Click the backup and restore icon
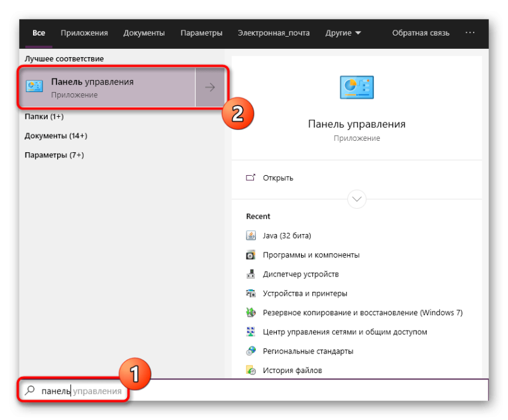Image resolution: width=508 pixels, height=420 pixels. pos(251,312)
